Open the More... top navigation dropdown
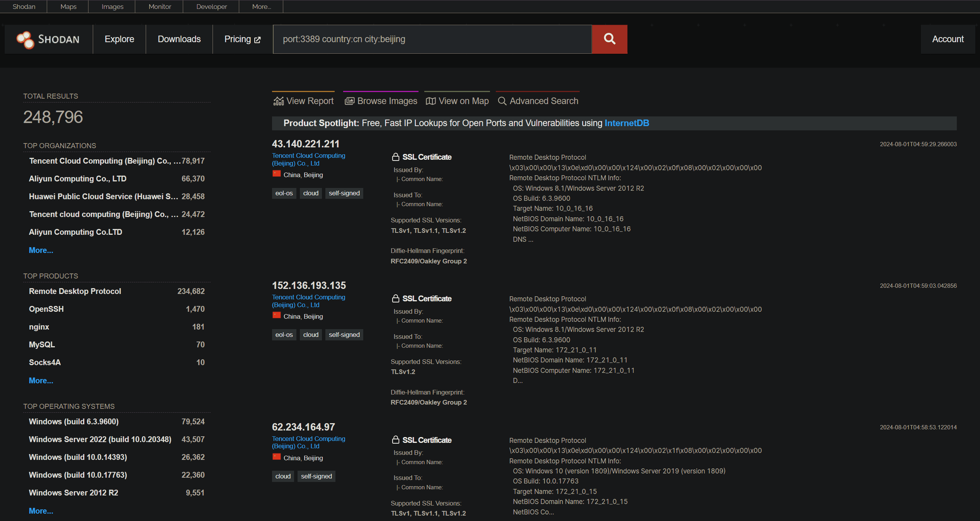 click(262, 7)
